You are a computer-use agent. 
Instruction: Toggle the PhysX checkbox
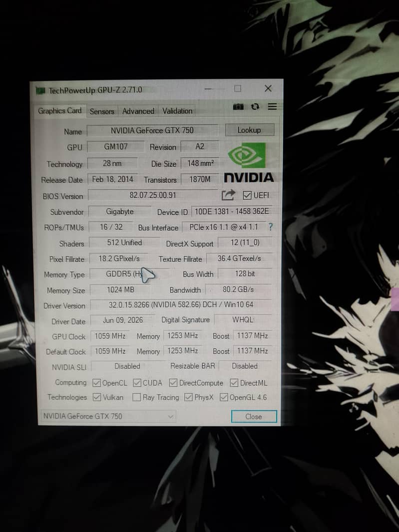click(x=188, y=397)
